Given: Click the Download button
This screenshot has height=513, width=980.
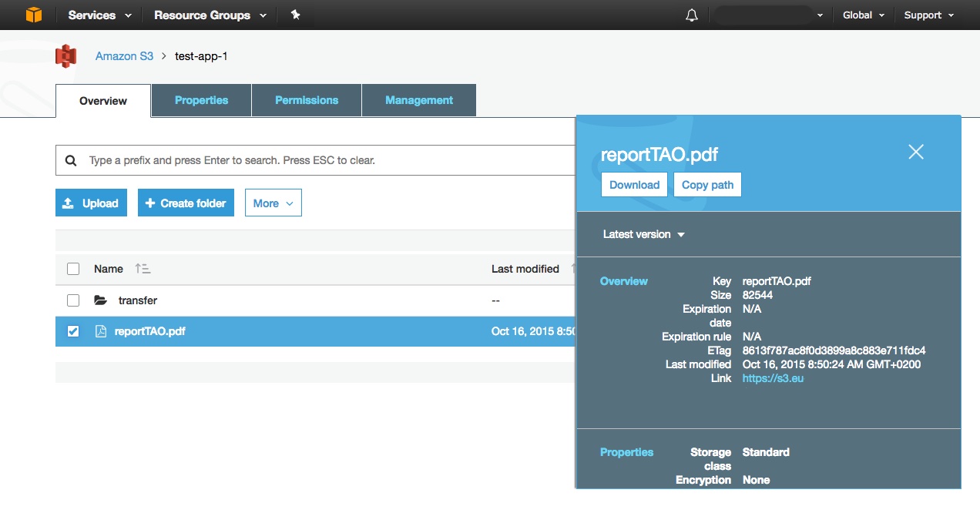Looking at the screenshot, I should 634,185.
